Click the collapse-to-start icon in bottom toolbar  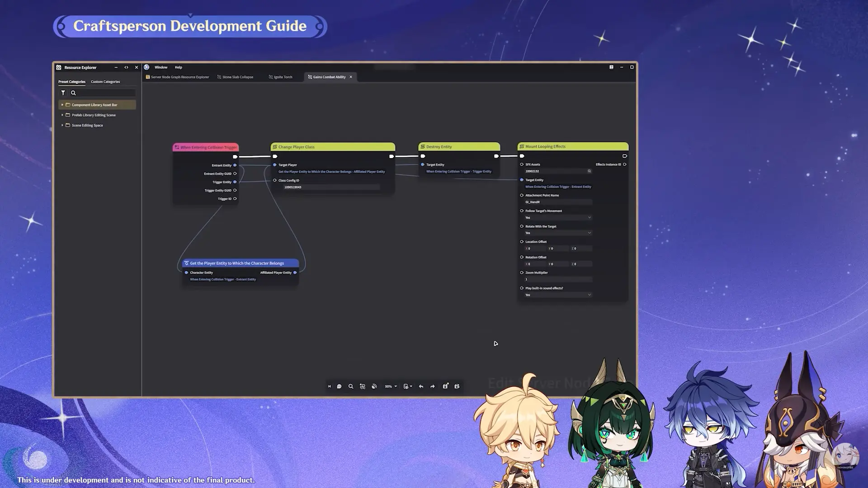pos(329,386)
